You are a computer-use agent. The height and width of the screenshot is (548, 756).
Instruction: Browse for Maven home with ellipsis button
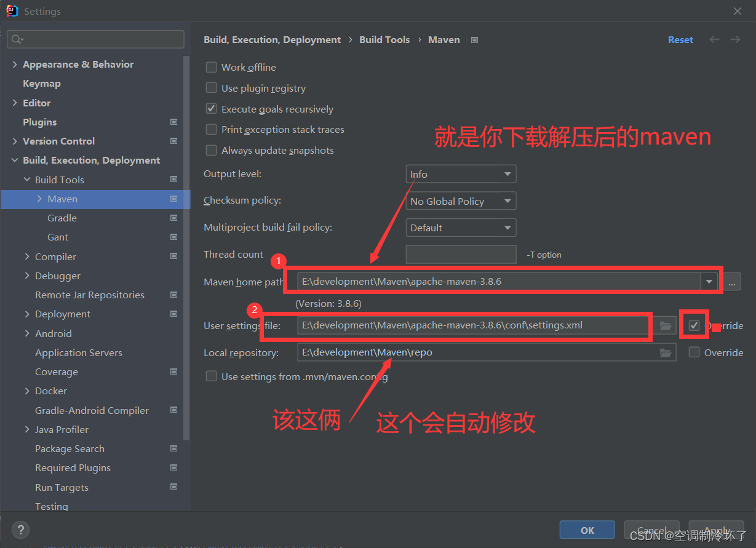pos(731,282)
